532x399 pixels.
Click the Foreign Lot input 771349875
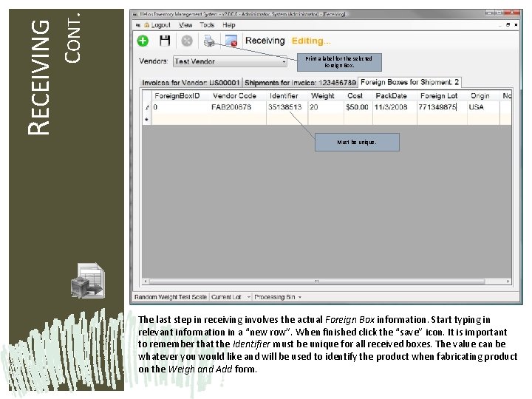pyautogui.click(x=442, y=107)
